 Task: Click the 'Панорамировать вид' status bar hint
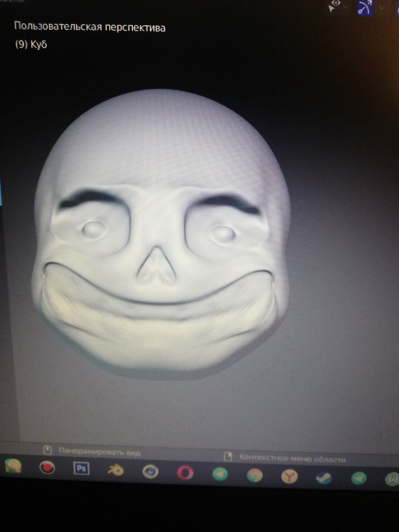99,452
